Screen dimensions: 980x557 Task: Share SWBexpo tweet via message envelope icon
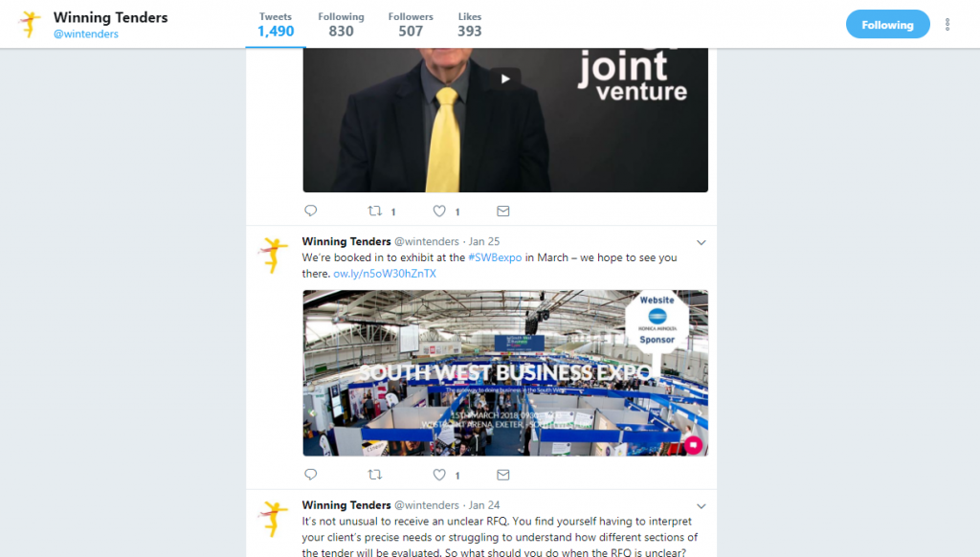tap(503, 475)
